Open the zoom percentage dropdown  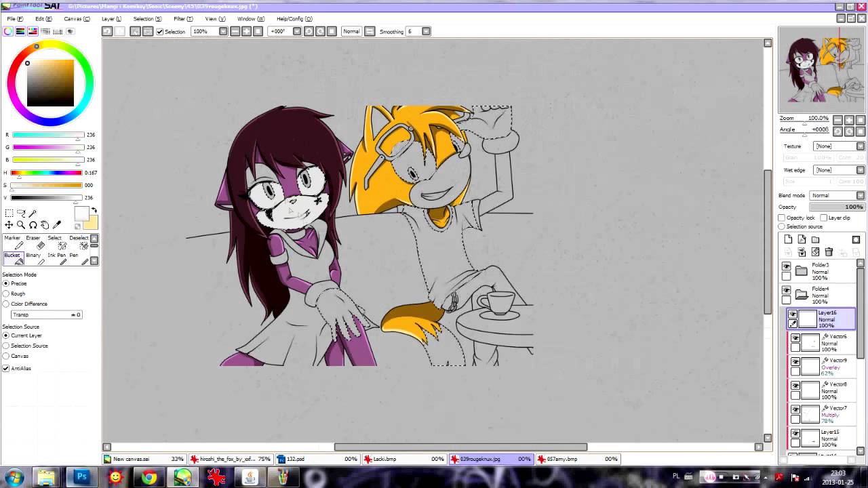(223, 31)
